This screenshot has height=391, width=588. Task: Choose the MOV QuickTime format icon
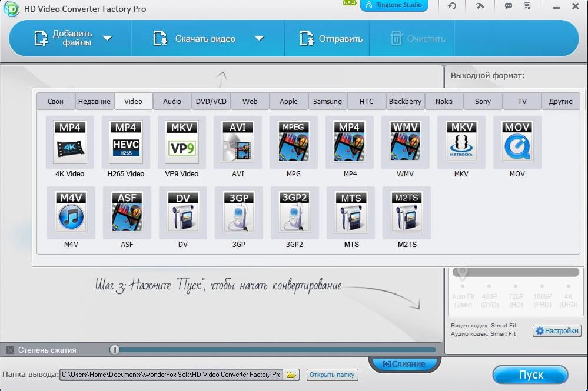(x=517, y=142)
